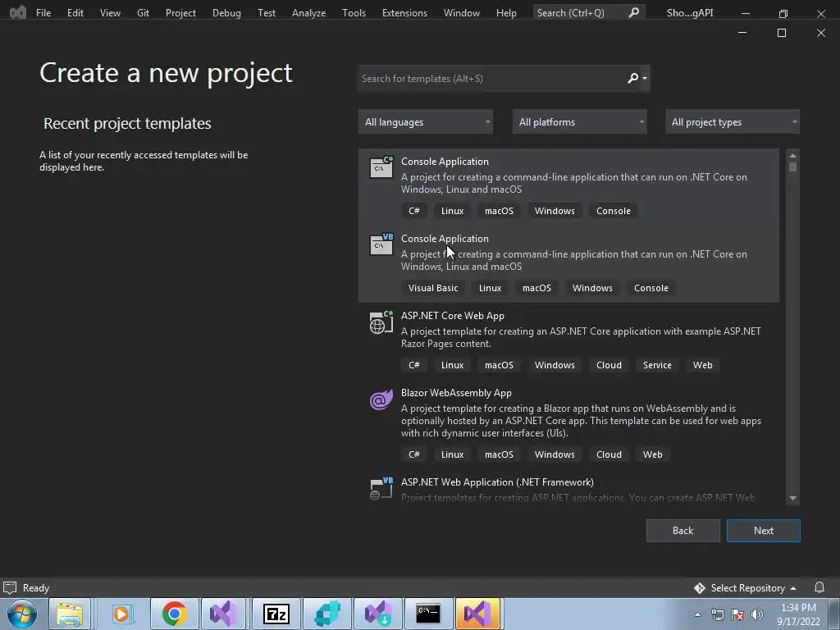The height and width of the screenshot is (630, 840).
Task: Click the Next button
Action: (x=764, y=531)
